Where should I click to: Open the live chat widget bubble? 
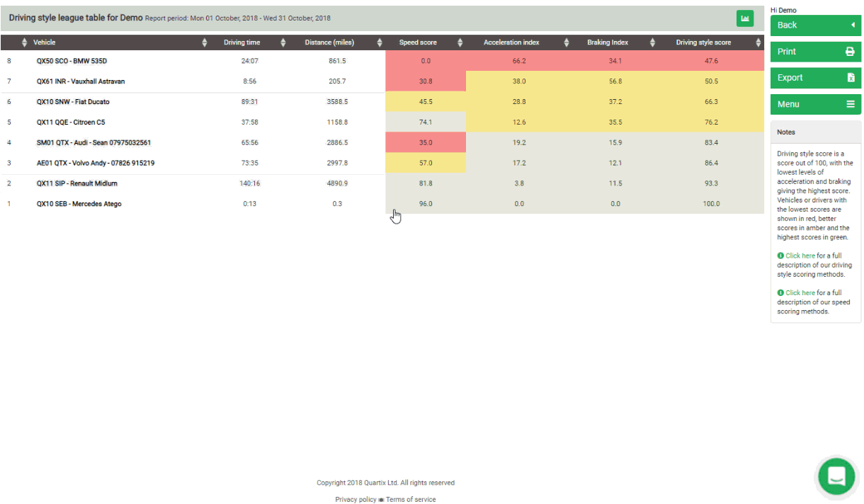coord(836,476)
